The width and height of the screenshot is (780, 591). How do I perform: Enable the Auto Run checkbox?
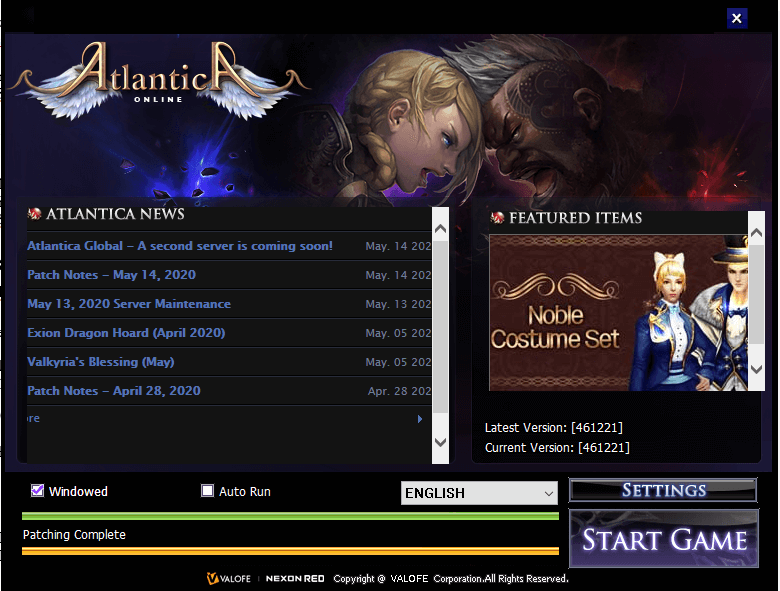(x=207, y=491)
